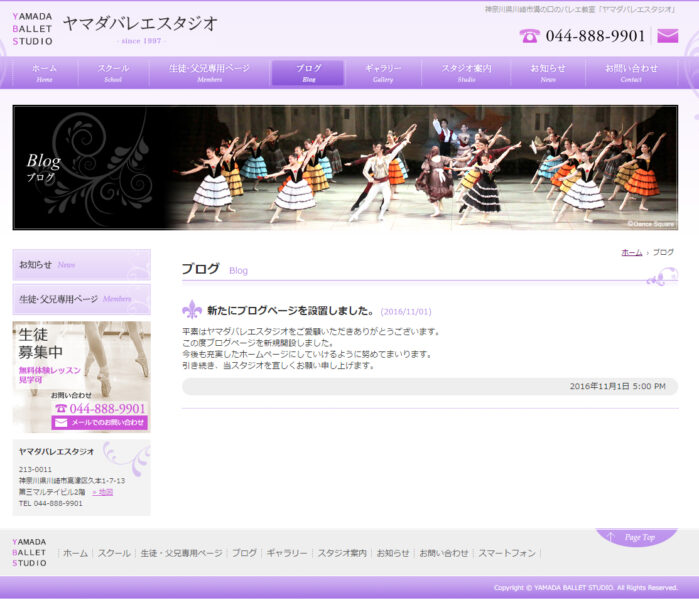
Task: Click the ブログ Blog page heading
Action: [214, 269]
